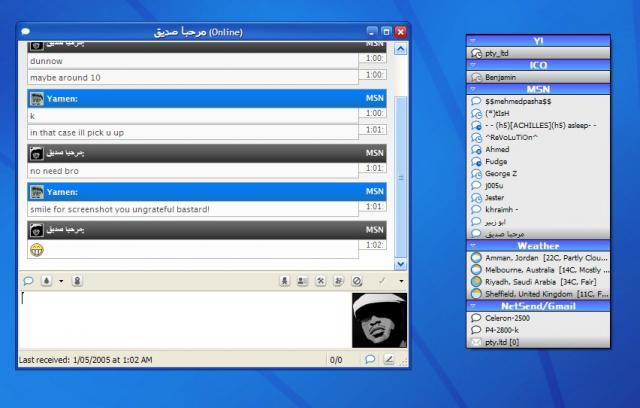Click the speech bubble icon in the status bar
Screen dimensions: 640x408
click(370, 359)
